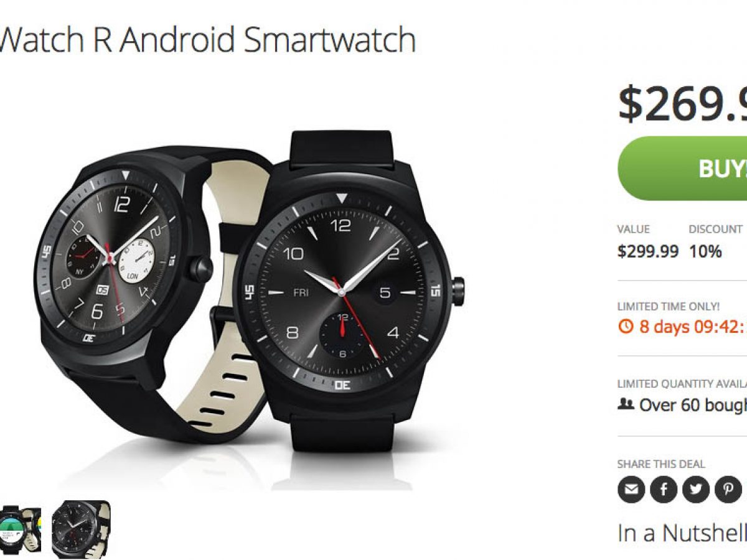Click the $299.99 original value

click(648, 251)
